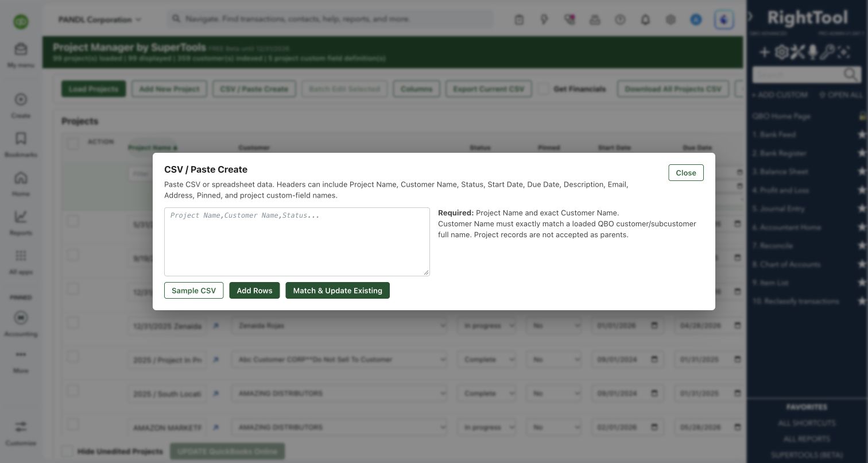The height and width of the screenshot is (463, 868).
Task: Open Reconcile in RightTool list
Action: click(773, 246)
